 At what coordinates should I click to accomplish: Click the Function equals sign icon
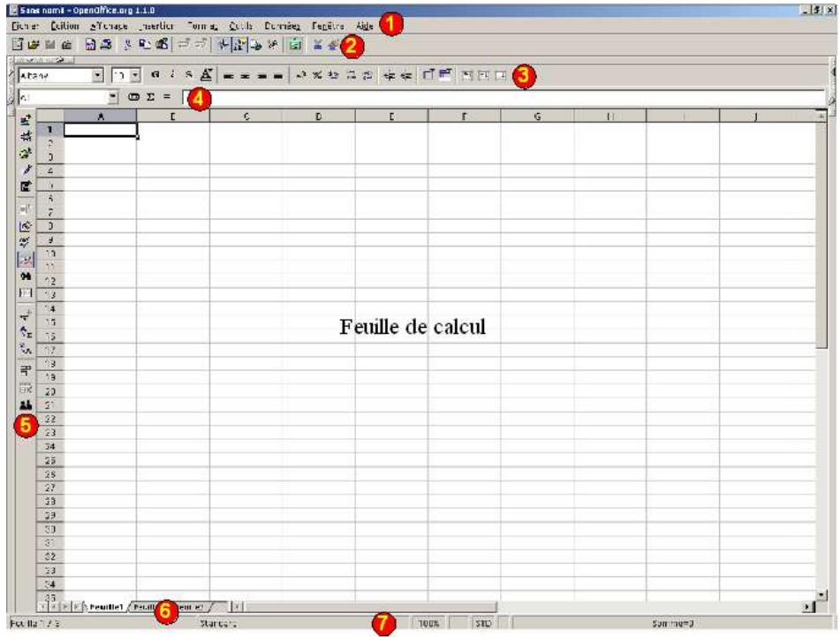tap(167, 97)
